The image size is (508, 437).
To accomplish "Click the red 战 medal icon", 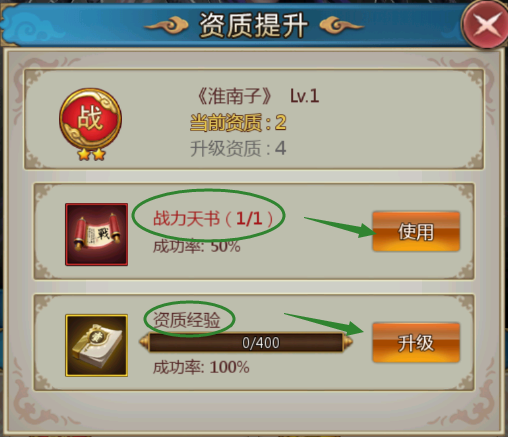I will [90, 119].
